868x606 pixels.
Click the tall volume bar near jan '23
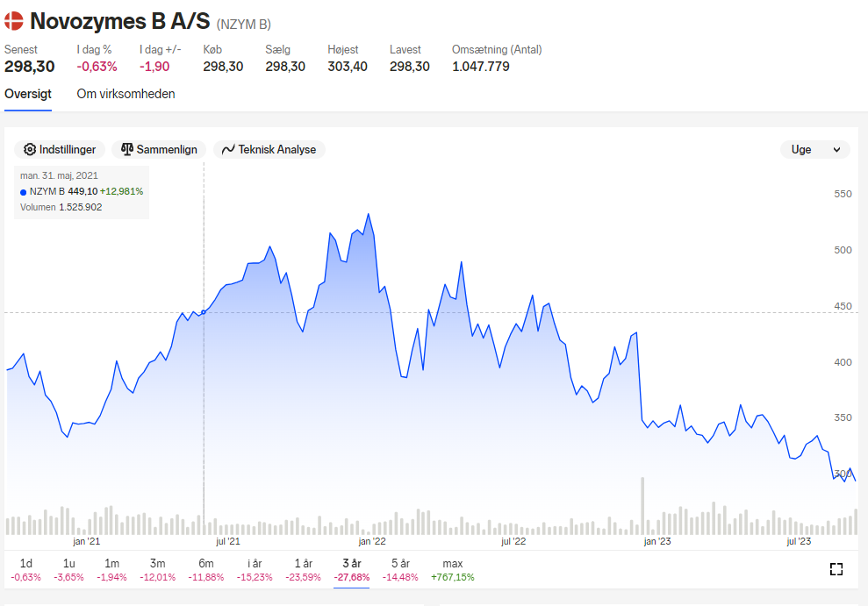point(642,506)
